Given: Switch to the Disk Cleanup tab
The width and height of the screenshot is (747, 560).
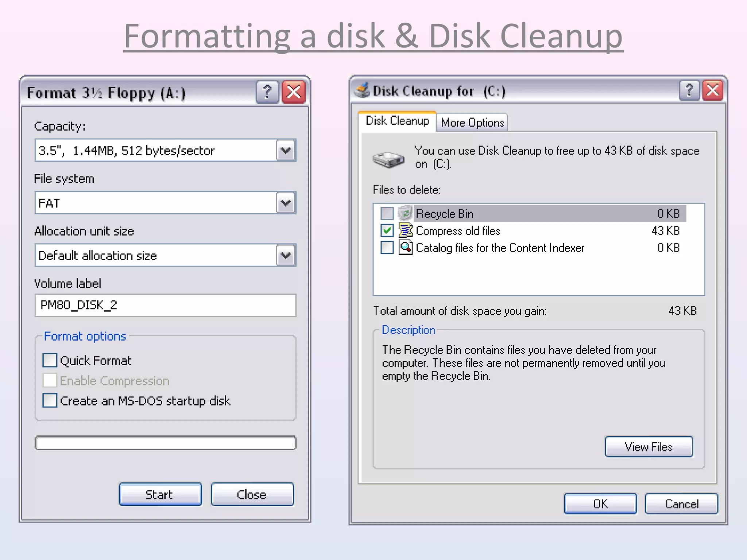Looking at the screenshot, I should 397,121.
